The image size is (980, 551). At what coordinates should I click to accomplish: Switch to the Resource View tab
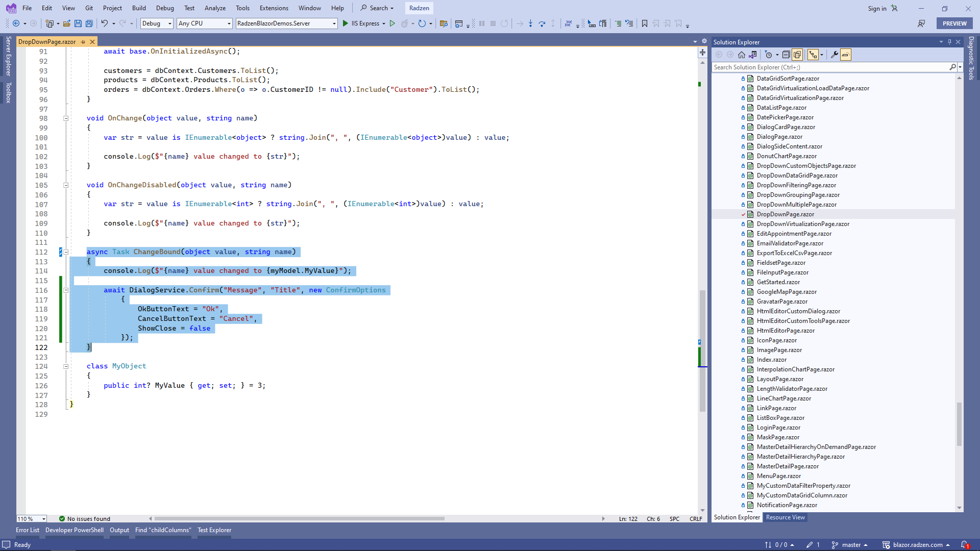(785, 517)
